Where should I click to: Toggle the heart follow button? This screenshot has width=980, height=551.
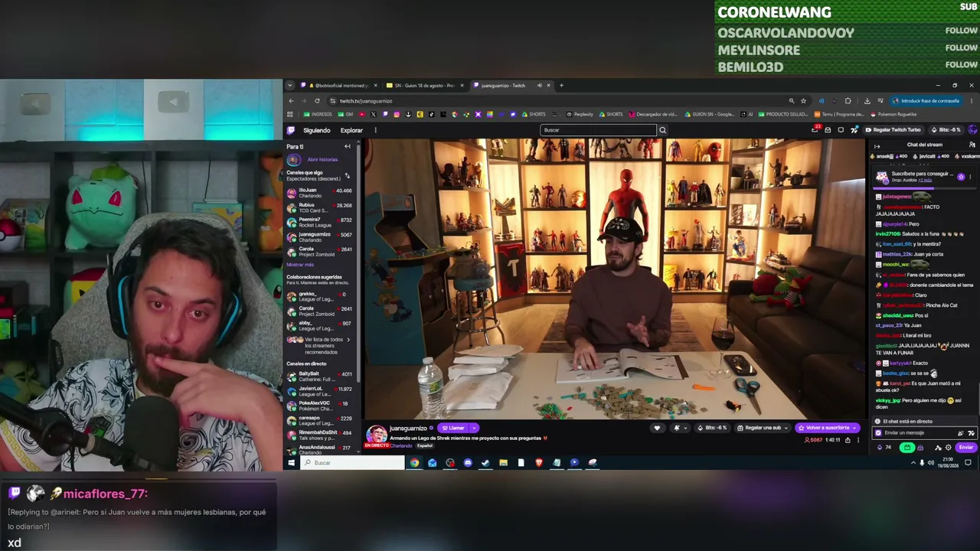[x=656, y=428]
